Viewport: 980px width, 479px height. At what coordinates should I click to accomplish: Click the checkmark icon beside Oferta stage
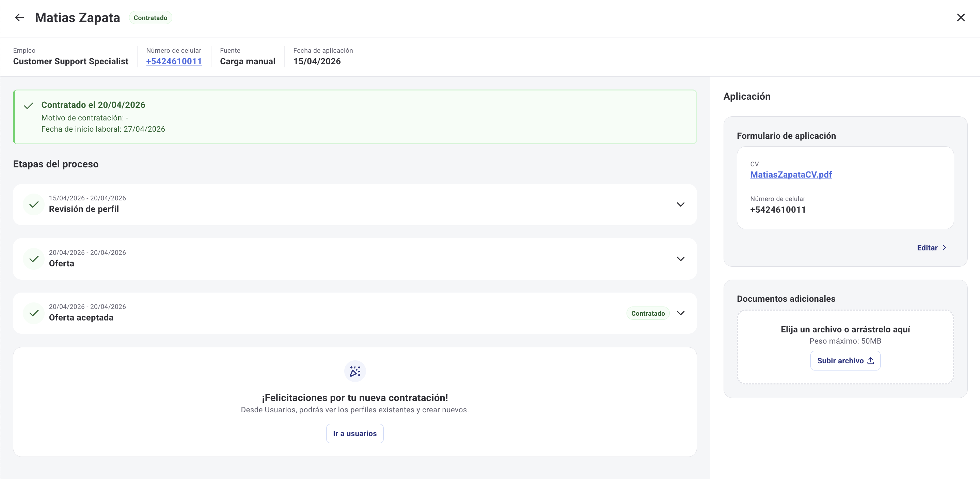tap(34, 259)
